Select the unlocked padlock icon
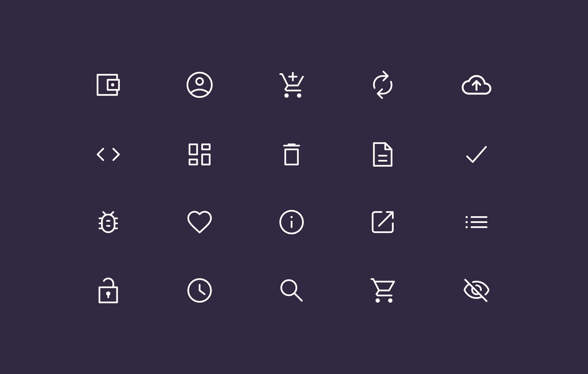588x374 pixels. [108, 290]
